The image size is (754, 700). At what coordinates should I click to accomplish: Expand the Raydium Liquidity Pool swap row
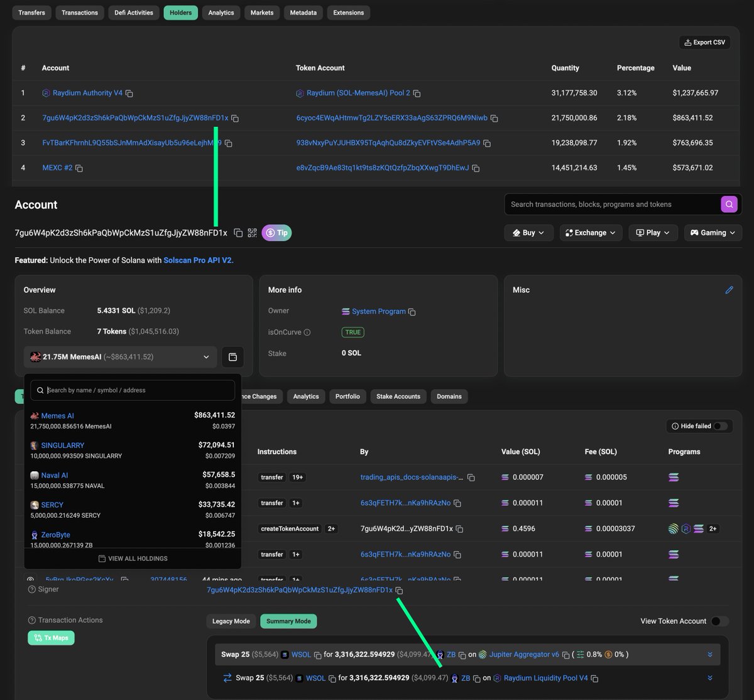[x=710, y=678]
